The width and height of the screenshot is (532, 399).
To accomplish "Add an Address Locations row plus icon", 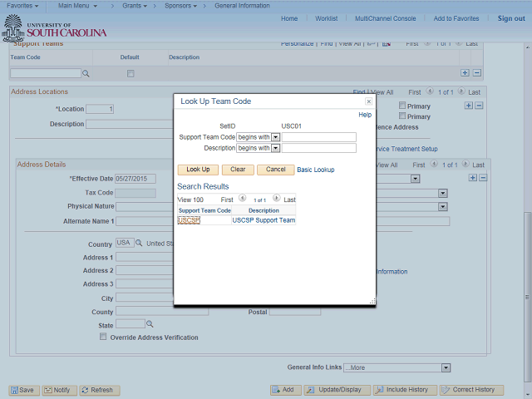I will point(469,106).
